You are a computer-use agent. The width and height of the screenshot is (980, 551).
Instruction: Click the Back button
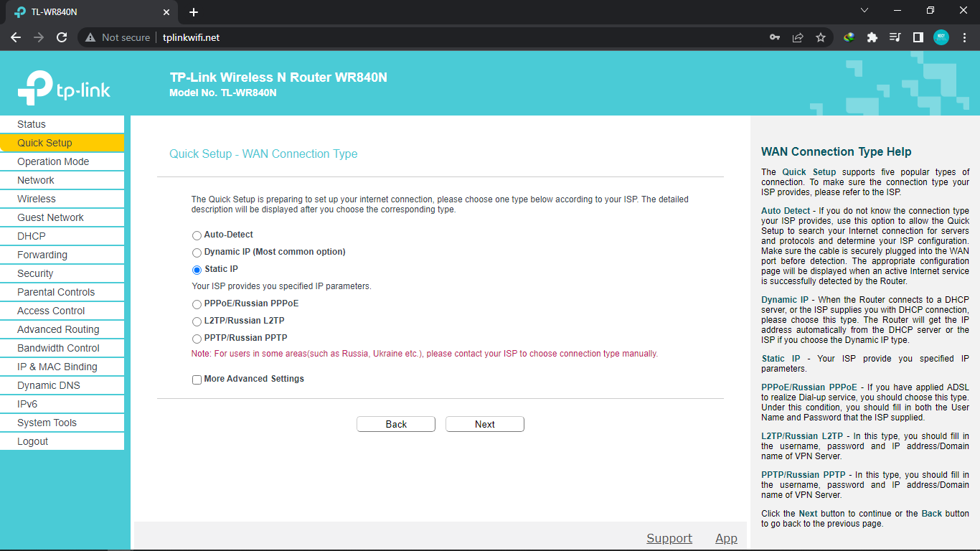click(396, 424)
